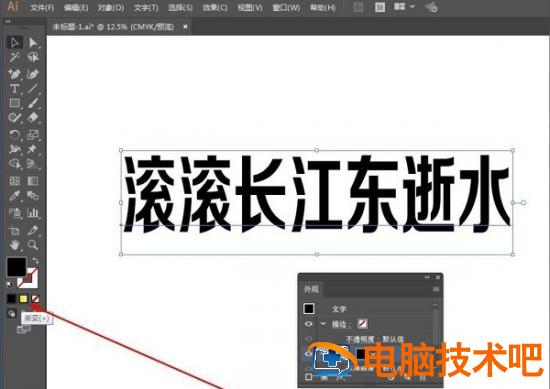
Task: Select the Lasso tool
Action: (33, 57)
